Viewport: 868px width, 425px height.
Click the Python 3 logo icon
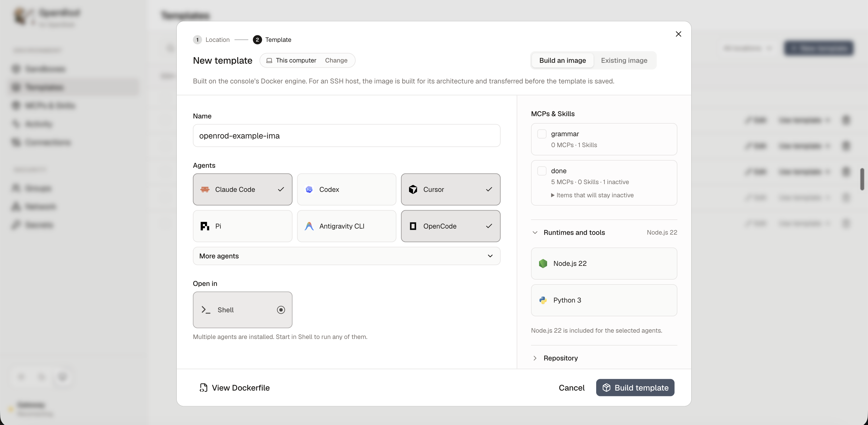(x=543, y=300)
